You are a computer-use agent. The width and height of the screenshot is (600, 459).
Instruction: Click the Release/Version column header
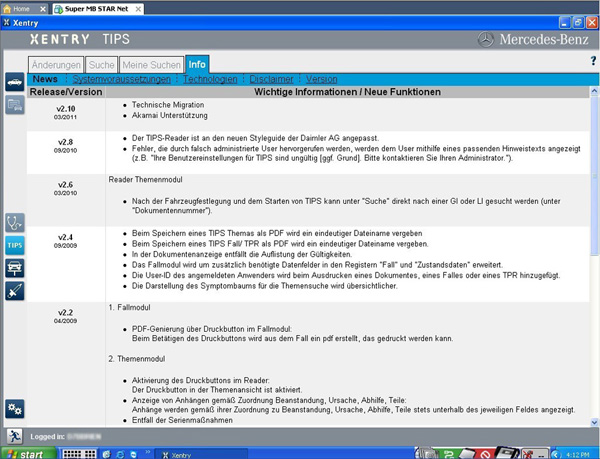pyautogui.click(x=66, y=92)
